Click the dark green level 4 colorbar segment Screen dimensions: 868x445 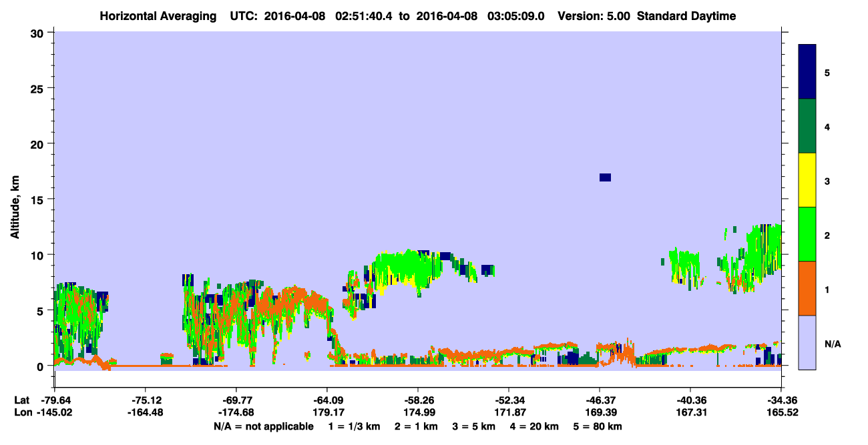(x=807, y=126)
